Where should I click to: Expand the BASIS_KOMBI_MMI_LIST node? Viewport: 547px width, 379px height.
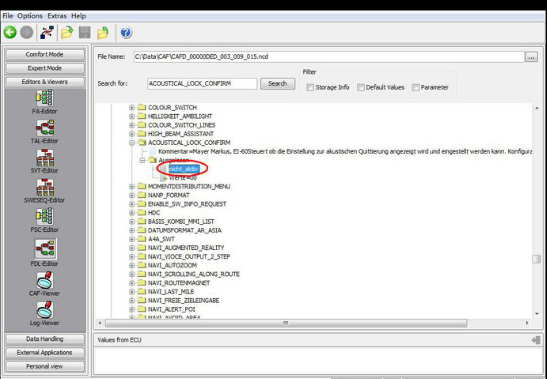pos(132,221)
